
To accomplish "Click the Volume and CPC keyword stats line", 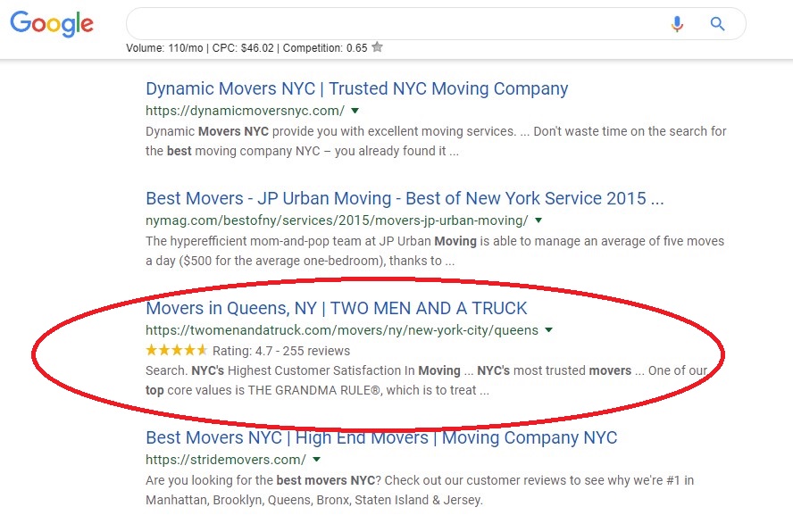I will coord(246,48).
